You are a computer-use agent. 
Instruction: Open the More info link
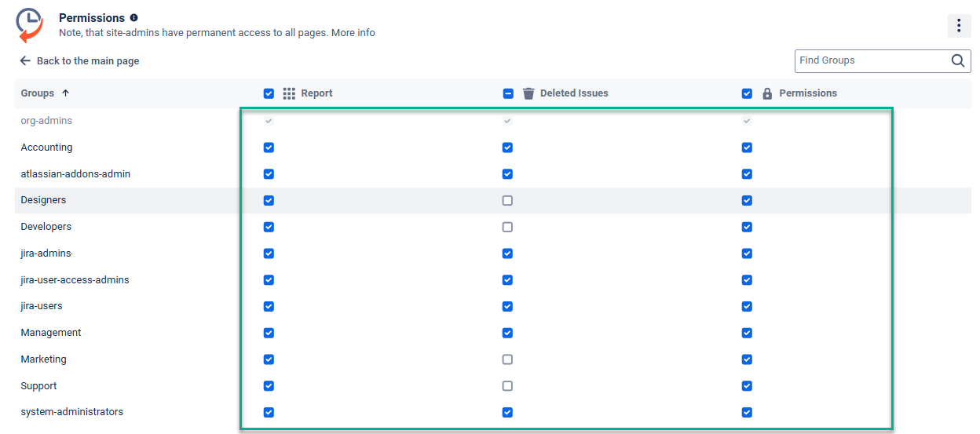click(353, 33)
